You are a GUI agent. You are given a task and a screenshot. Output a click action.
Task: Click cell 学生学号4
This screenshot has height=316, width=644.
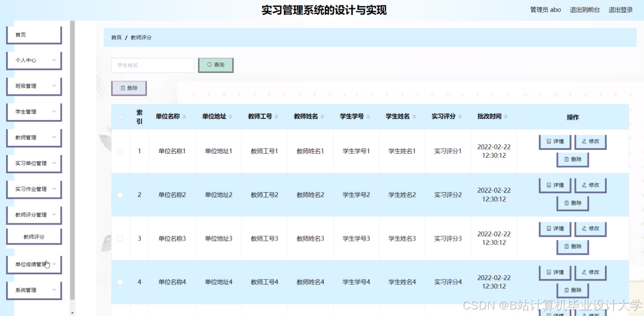[x=356, y=282]
